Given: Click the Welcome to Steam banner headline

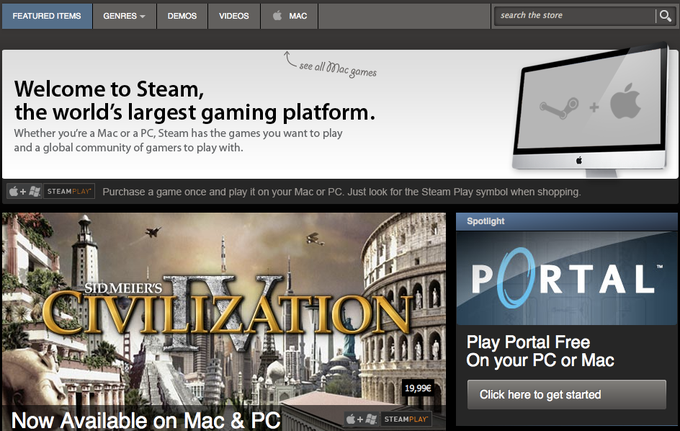Looking at the screenshot, I should point(195,101).
